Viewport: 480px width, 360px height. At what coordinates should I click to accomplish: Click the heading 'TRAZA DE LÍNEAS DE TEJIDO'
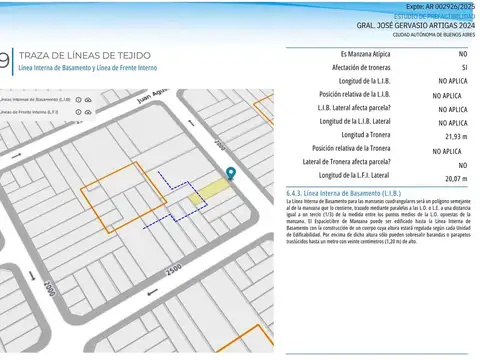(85, 55)
